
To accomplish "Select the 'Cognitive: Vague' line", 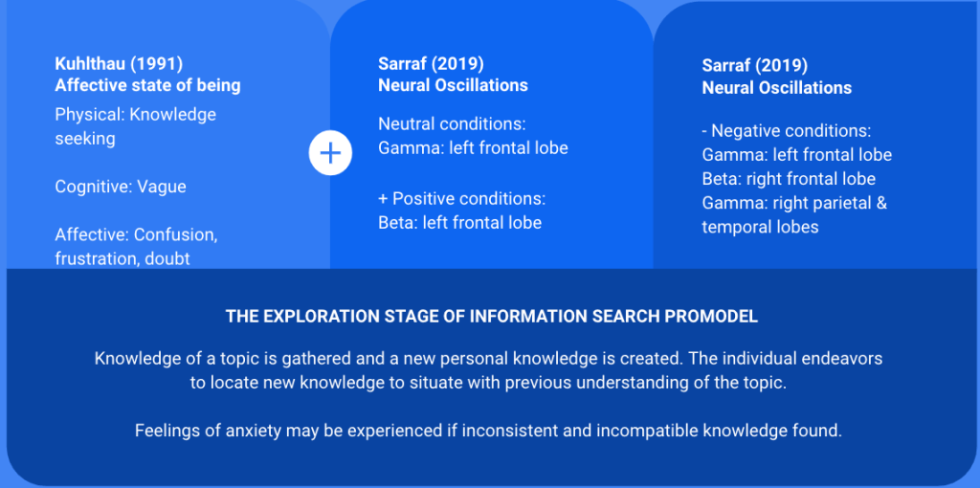I will click(x=121, y=187).
